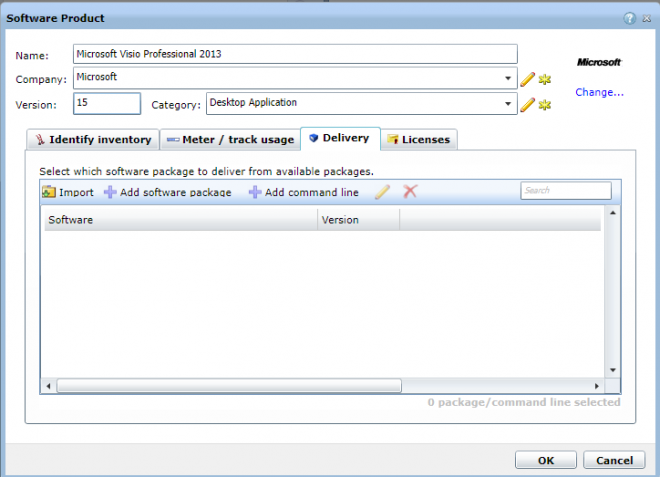Close the Software Product dialog
This screenshot has width=660, height=477.
click(647, 19)
